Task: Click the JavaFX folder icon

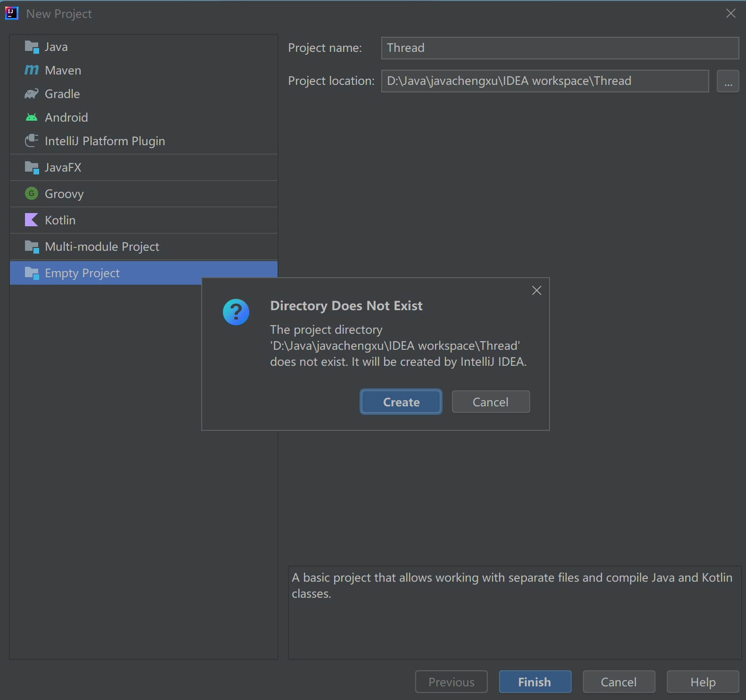Action: pyautogui.click(x=32, y=167)
